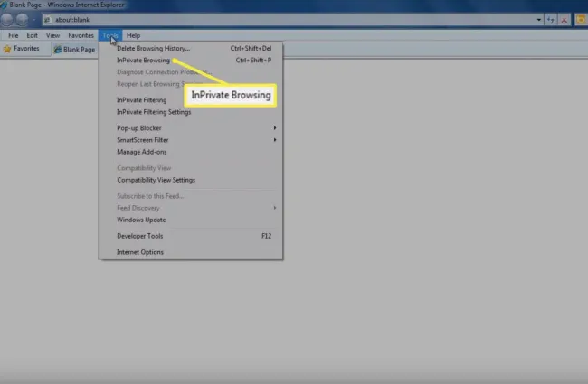588x384 pixels.
Task: Click the Back navigation button
Action: point(6,20)
